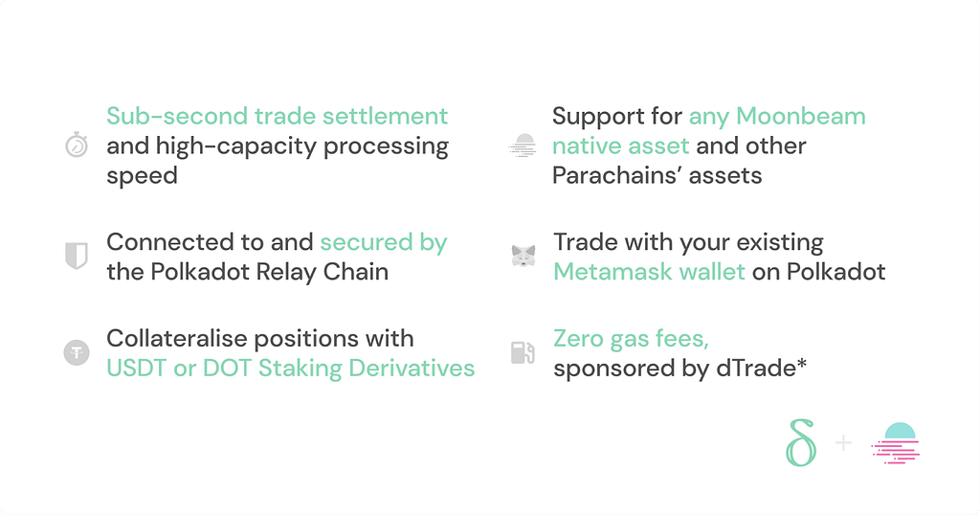Image resolution: width=980 pixels, height=515 pixels.
Task: Click 'Sub-second trade settlement' green text
Action: pyautogui.click(x=277, y=117)
